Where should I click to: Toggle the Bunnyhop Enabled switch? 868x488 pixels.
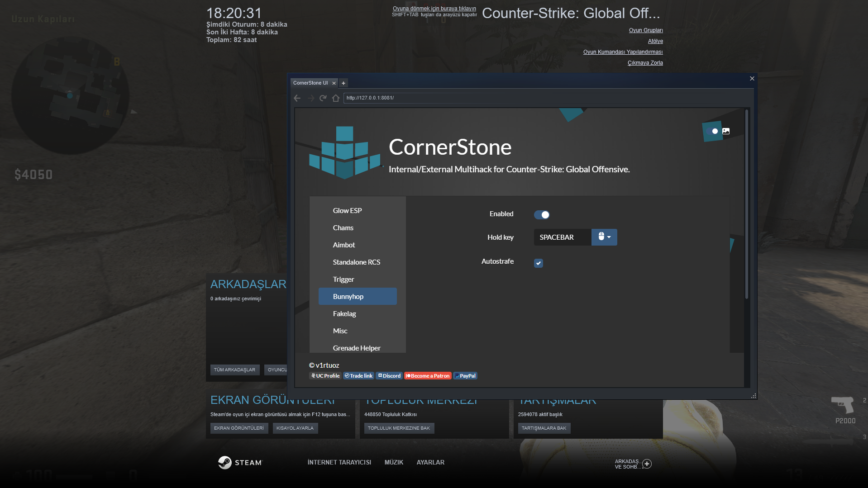542,215
